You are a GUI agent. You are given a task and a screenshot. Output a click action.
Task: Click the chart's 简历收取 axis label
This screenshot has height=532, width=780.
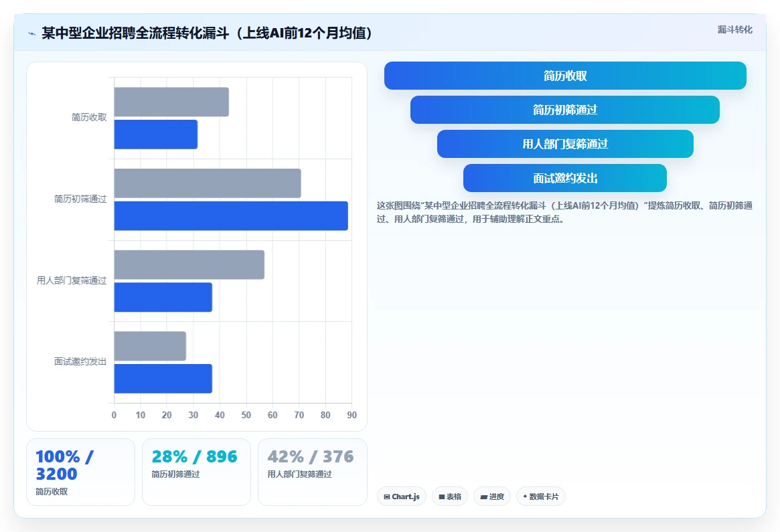pyautogui.click(x=89, y=117)
